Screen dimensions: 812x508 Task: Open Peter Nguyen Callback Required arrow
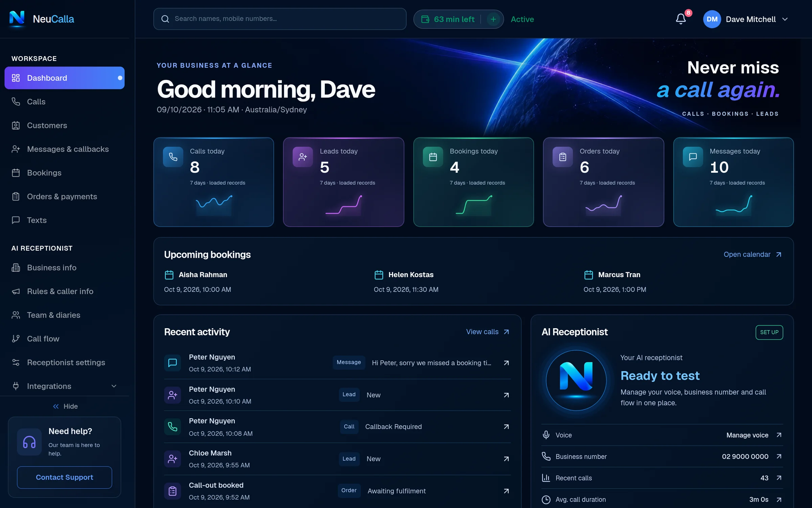click(x=506, y=427)
